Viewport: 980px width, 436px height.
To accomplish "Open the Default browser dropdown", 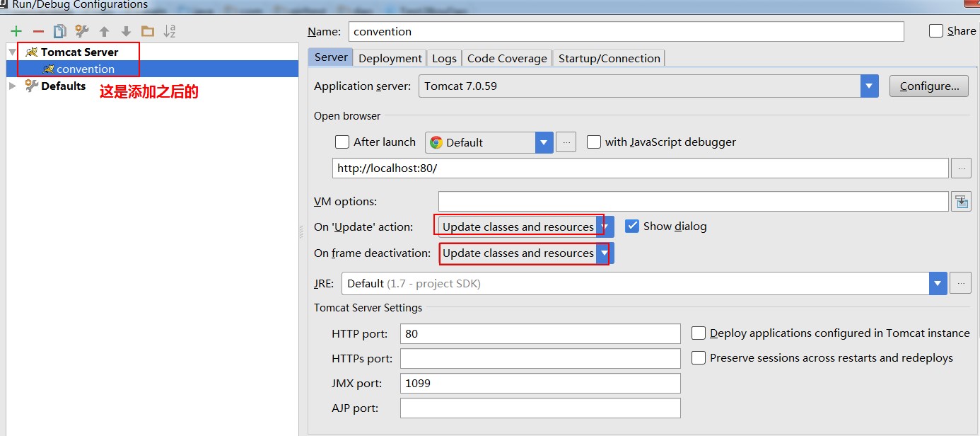I will point(489,142).
